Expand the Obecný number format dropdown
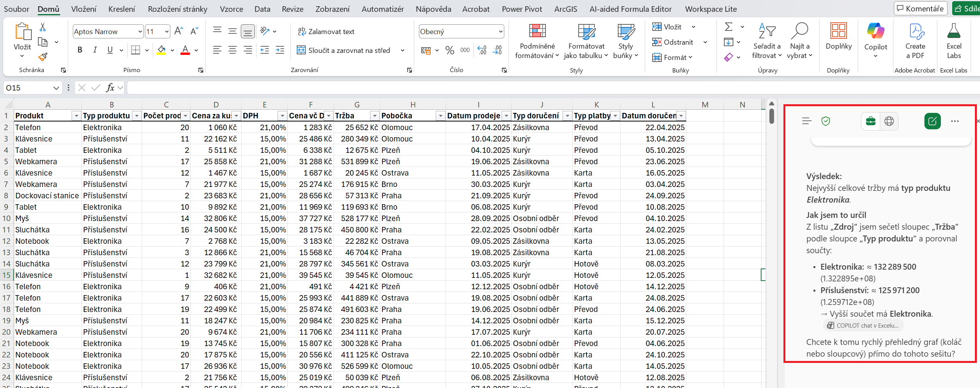 pyautogui.click(x=500, y=32)
